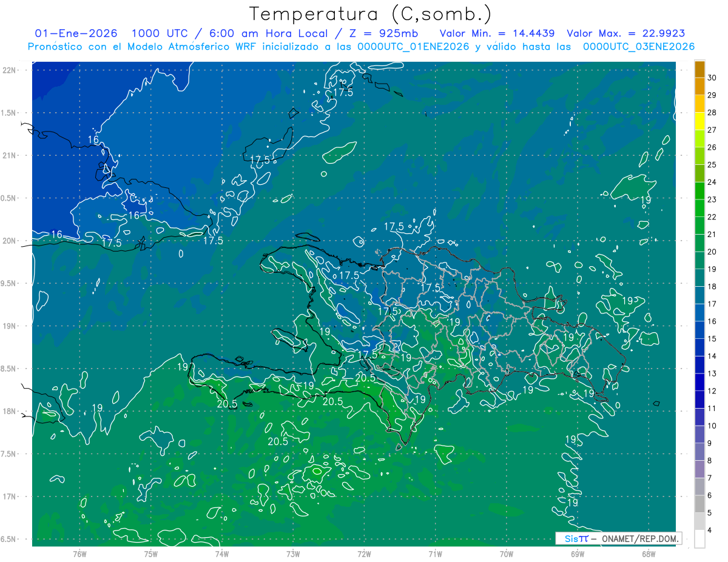Click the legend value label '4'
This screenshot has height=562, width=728.
click(x=710, y=530)
